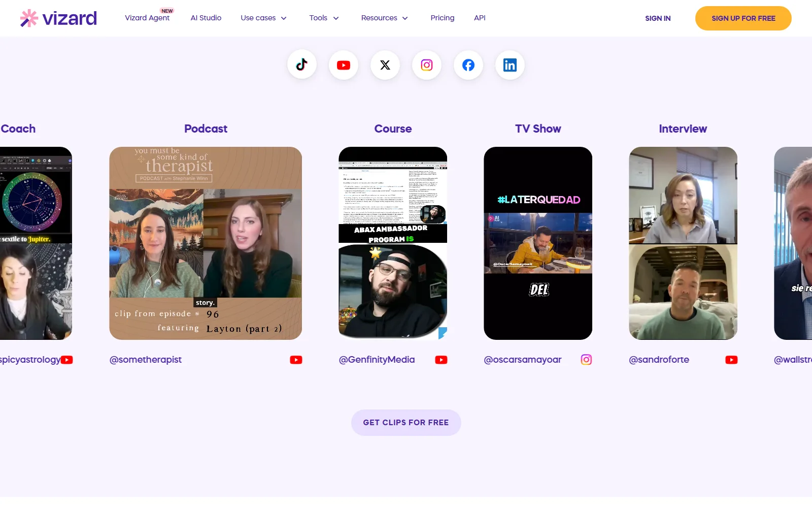Click SIGN UP FOR FREE button
The width and height of the screenshot is (812, 508).
tap(743, 18)
